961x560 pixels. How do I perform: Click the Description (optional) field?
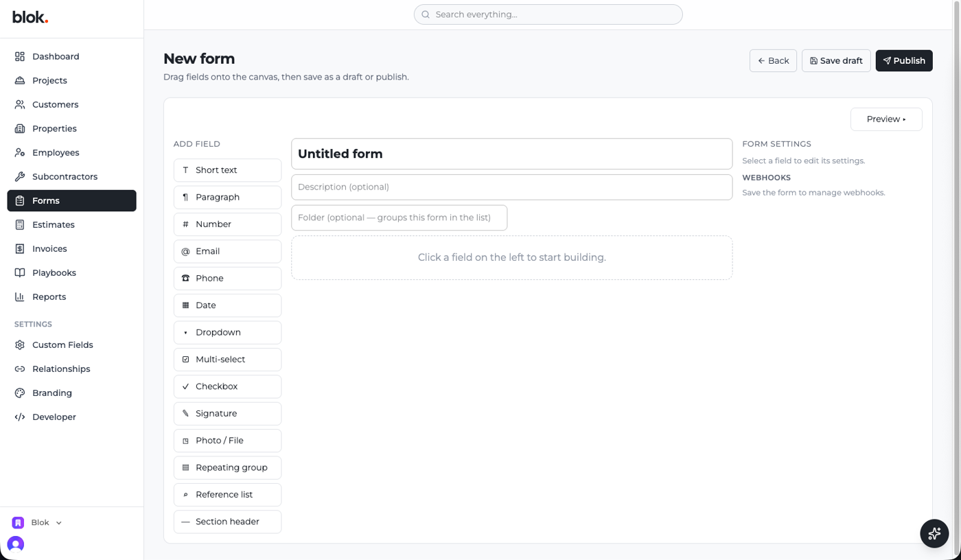click(x=511, y=187)
